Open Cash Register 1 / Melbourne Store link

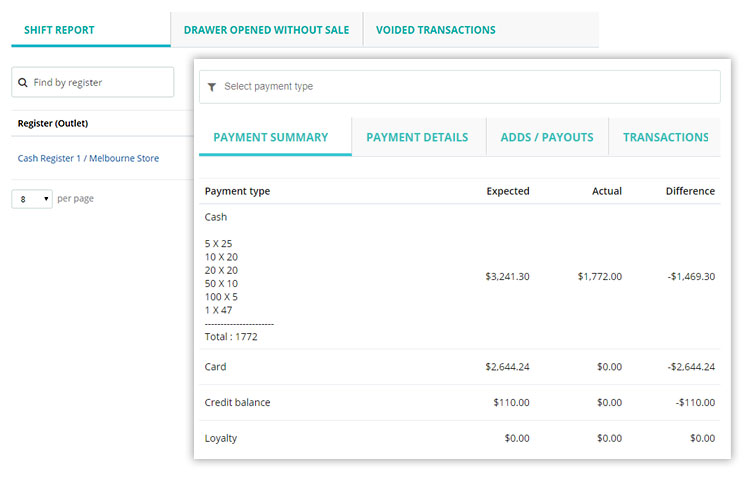click(88, 158)
